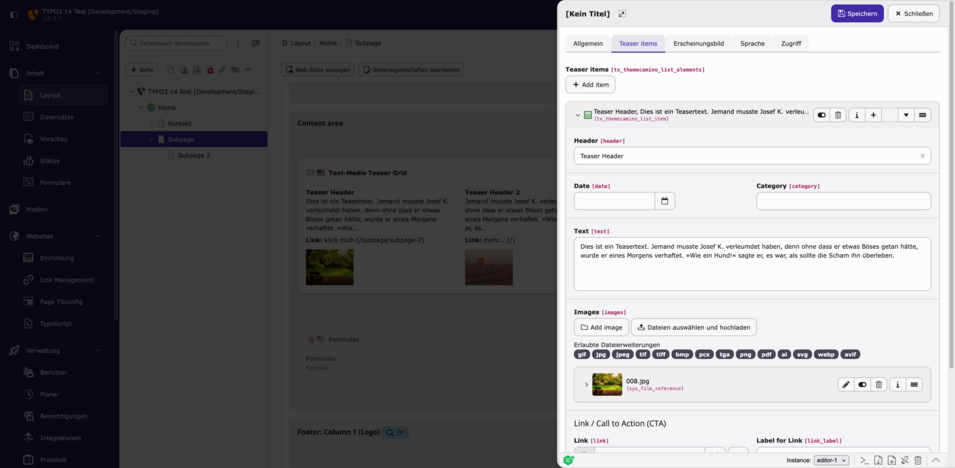Viewport: 955px width, 468px height.
Task: Save the record with Speichern
Action: click(857, 13)
